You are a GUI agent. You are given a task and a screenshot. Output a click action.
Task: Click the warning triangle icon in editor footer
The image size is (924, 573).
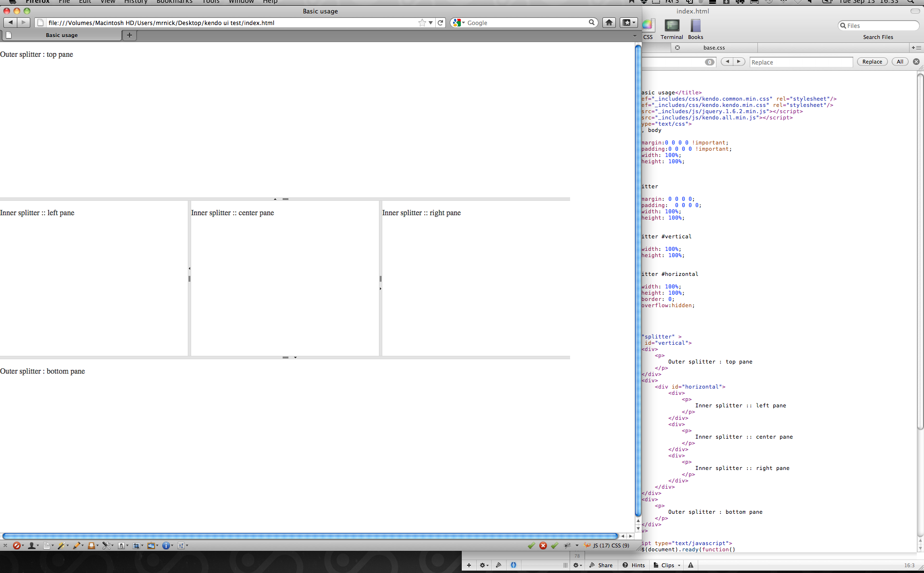pos(690,565)
